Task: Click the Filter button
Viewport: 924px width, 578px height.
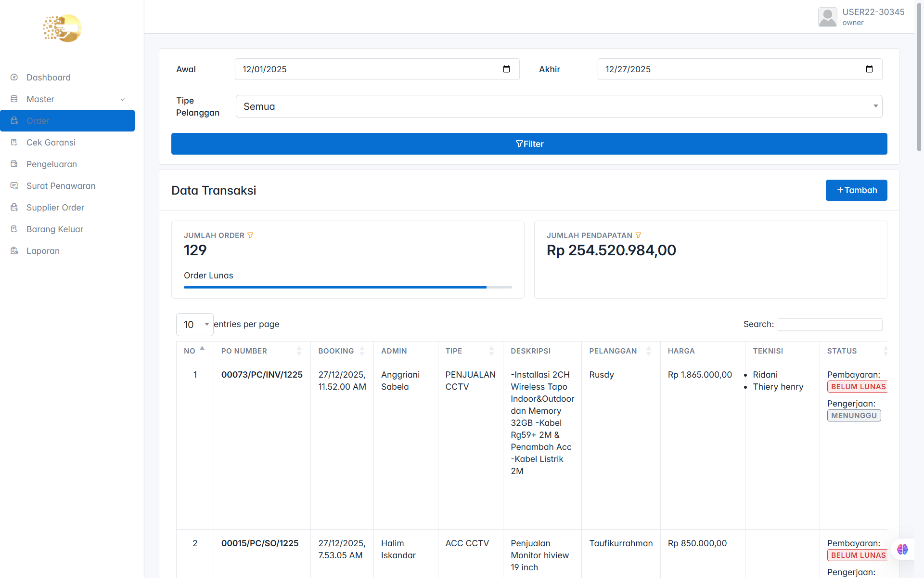Action: [529, 144]
